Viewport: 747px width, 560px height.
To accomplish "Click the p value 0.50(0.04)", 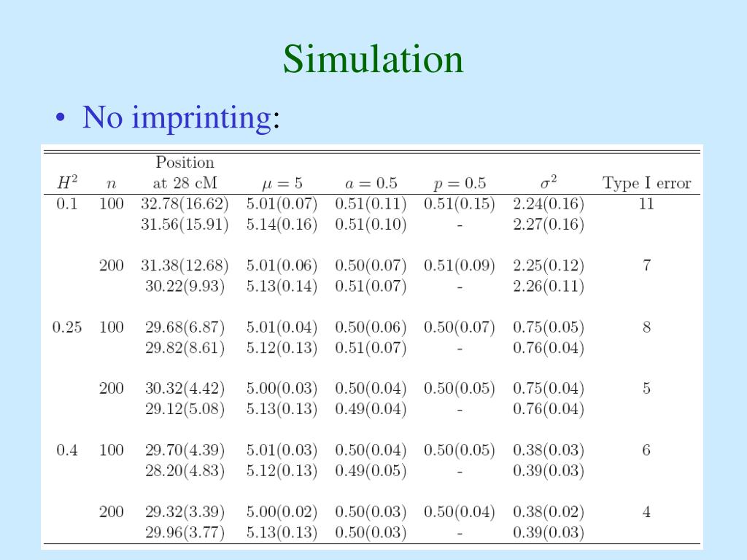I will point(460,512).
